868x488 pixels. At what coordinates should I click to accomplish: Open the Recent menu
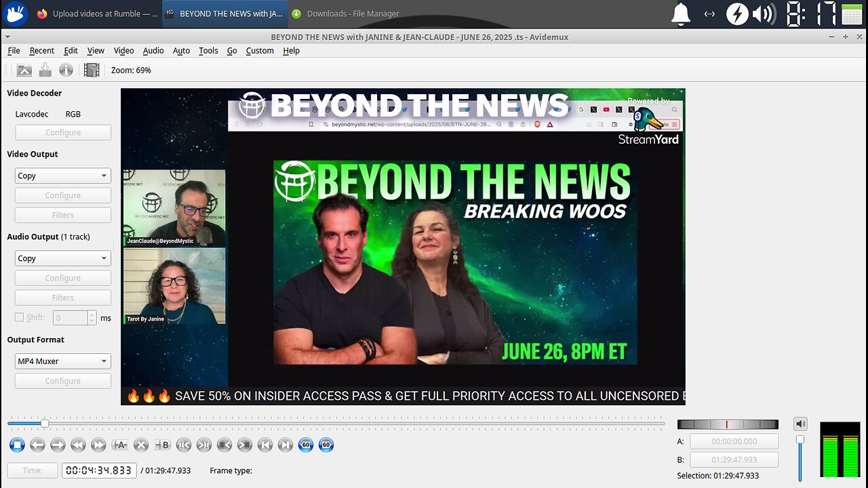click(42, 51)
